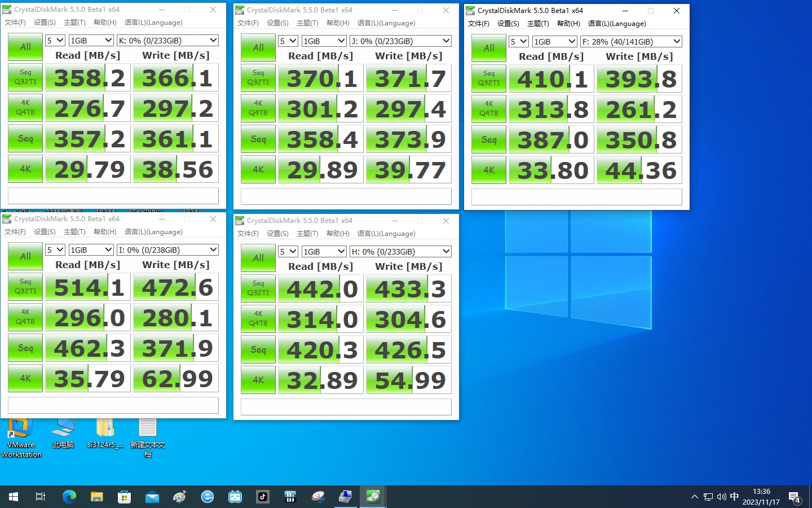Open TikTok app from taskbar
The height and width of the screenshot is (508, 812).
pos(263,497)
